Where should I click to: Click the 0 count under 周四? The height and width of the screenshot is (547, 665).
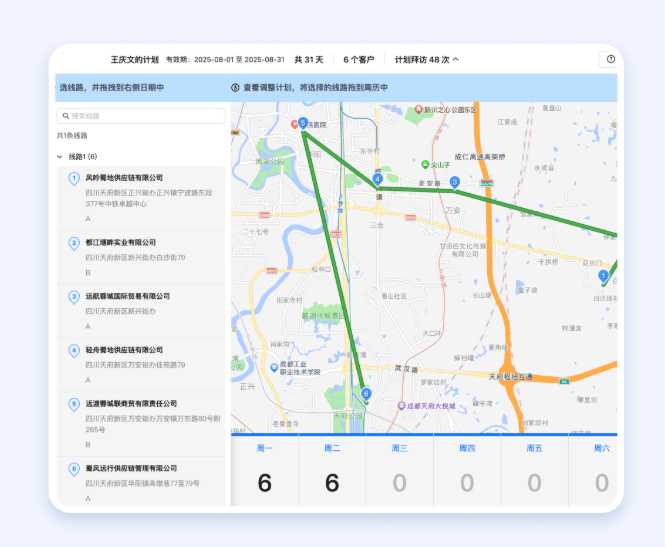click(x=467, y=483)
